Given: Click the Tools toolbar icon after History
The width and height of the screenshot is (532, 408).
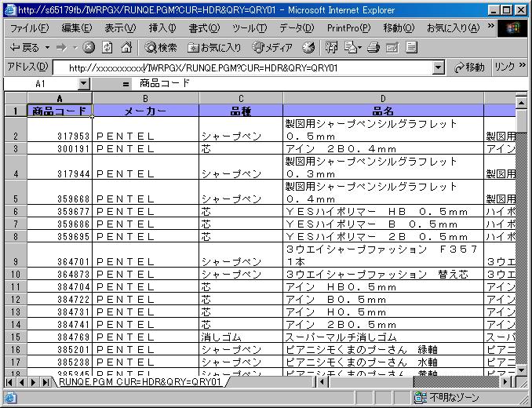Looking at the screenshot, I should (x=331, y=48).
